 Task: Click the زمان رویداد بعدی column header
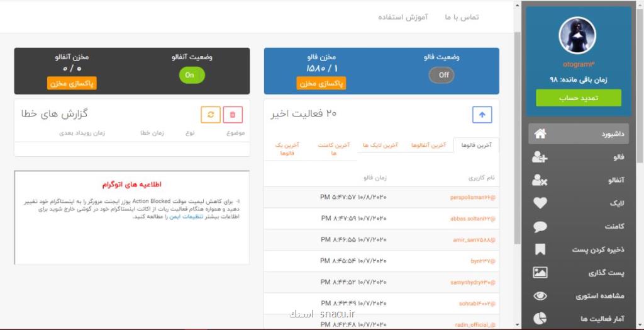(82, 133)
